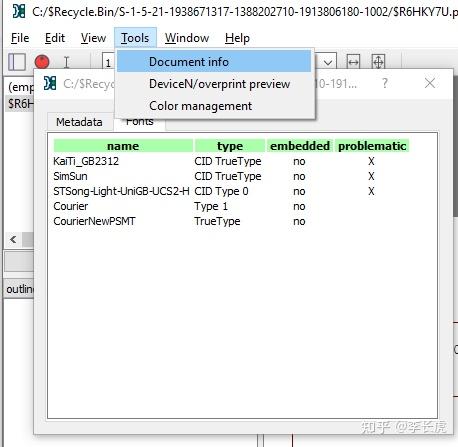This screenshot has width=458, height=447.
Task: Select STSong-Light-UniGB-UCS2-H font name
Action: pos(121,191)
